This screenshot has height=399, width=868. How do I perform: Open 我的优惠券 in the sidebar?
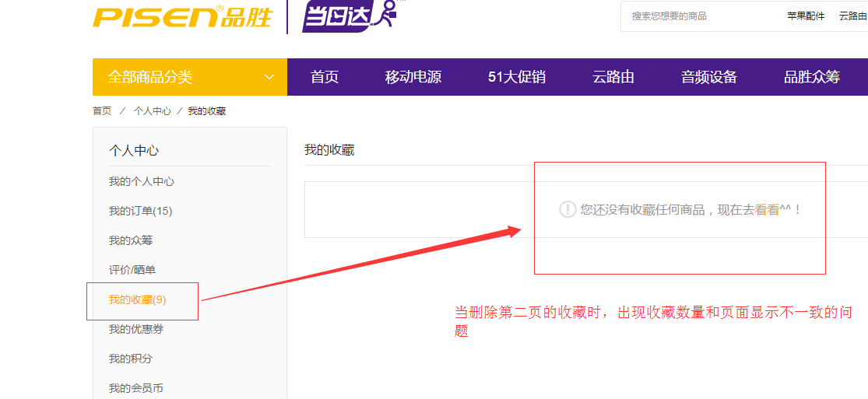coord(136,329)
